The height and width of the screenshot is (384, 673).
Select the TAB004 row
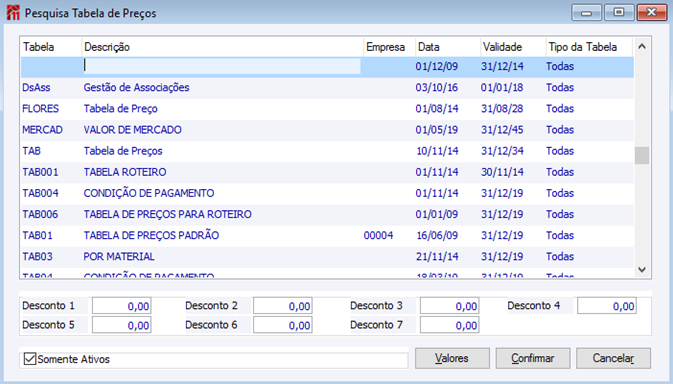pyautogui.click(x=327, y=193)
